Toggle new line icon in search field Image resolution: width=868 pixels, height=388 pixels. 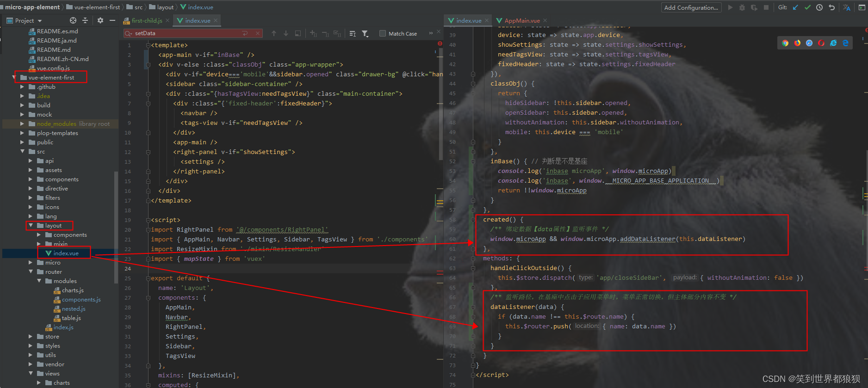click(245, 33)
